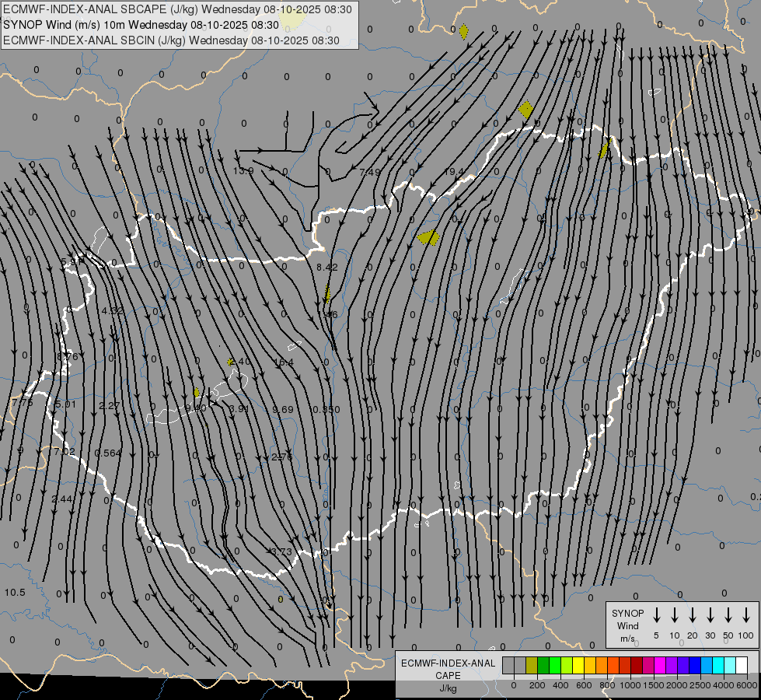761x700 pixels.
Task: Click the olive first non-gray CAPE swatch
Action: click(x=532, y=665)
